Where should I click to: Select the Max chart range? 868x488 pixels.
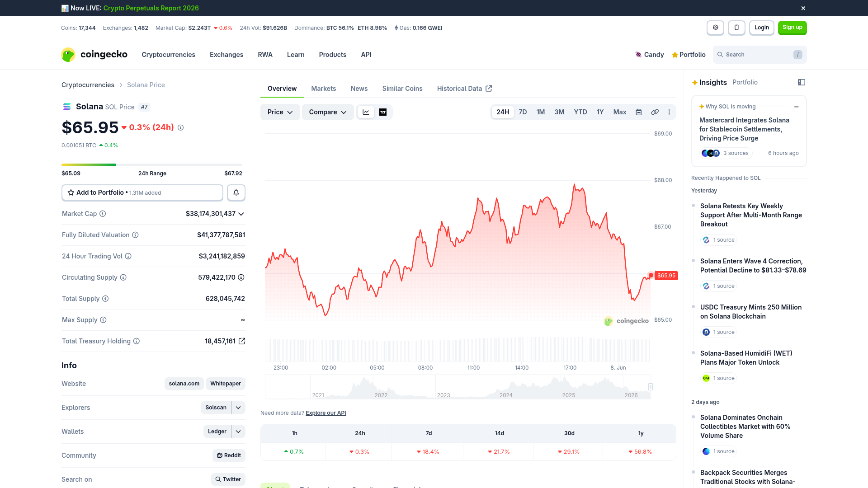[620, 112]
